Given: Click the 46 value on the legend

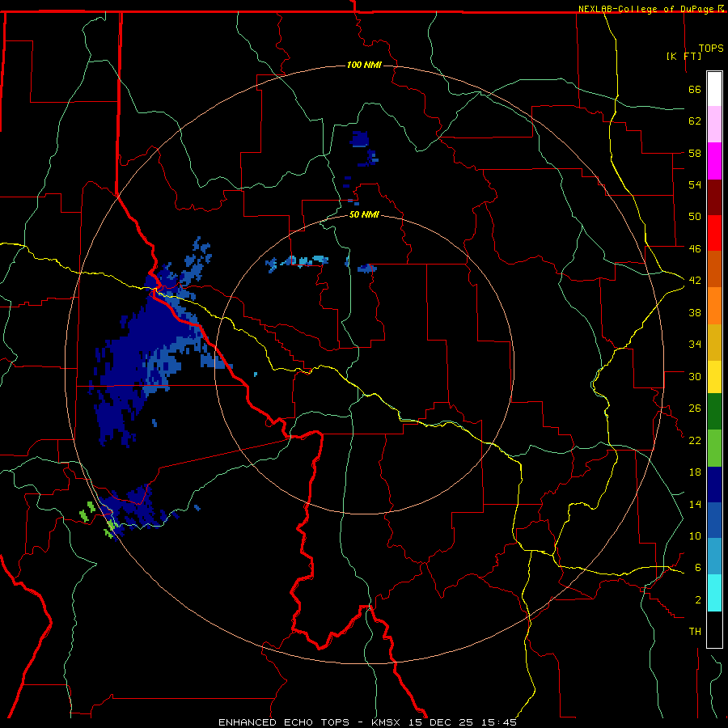Looking at the screenshot, I should [695, 248].
